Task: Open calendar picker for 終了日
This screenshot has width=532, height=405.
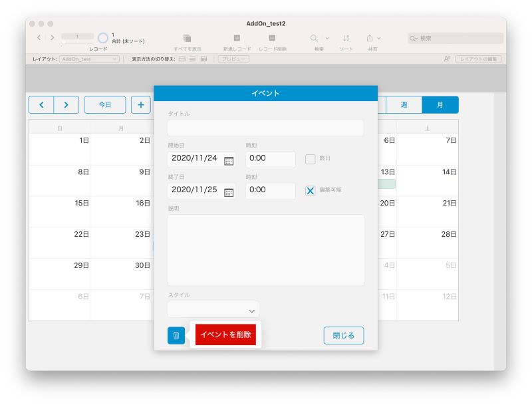Action: (229, 192)
